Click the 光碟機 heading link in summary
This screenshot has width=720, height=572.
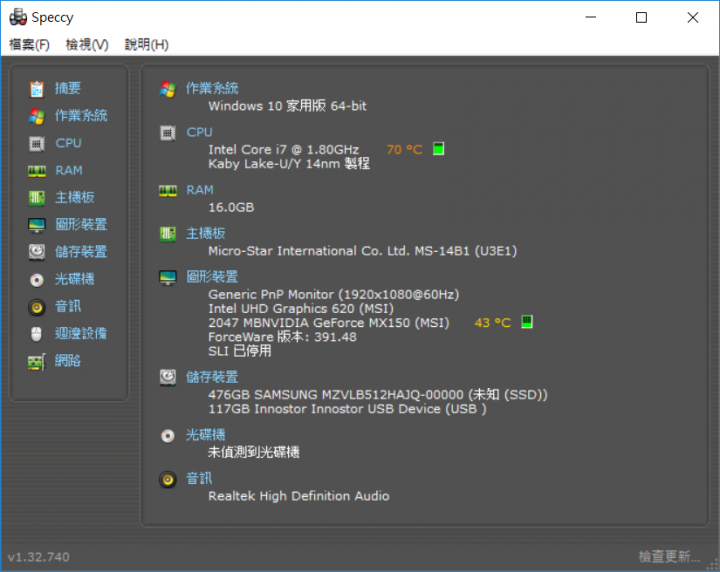(x=206, y=435)
